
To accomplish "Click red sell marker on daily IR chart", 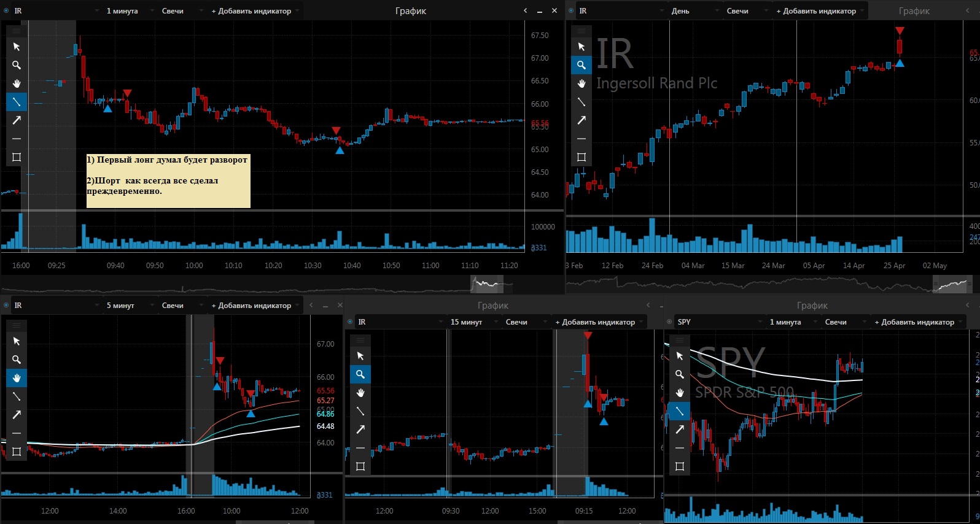I will 900,31.
